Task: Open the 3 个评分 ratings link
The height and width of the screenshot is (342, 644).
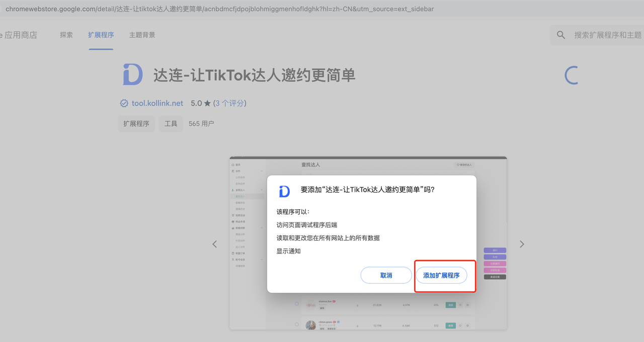Action: tap(230, 103)
